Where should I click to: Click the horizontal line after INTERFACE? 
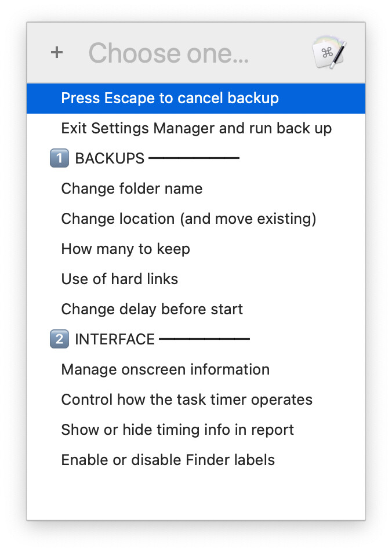coord(204,339)
